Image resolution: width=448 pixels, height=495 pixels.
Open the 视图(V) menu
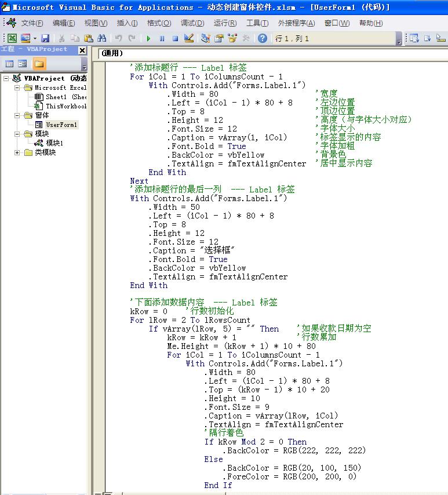(x=96, y=23)
